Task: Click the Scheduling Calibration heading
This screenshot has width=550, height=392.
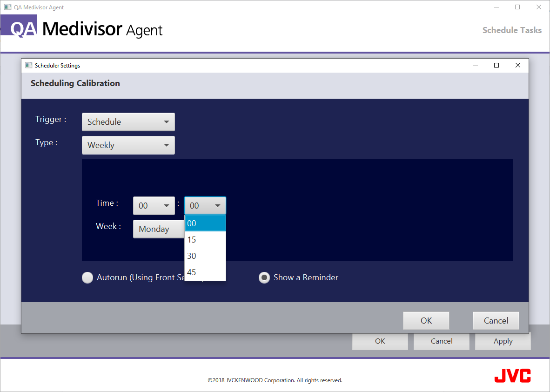Action: (x=75, y=83)
